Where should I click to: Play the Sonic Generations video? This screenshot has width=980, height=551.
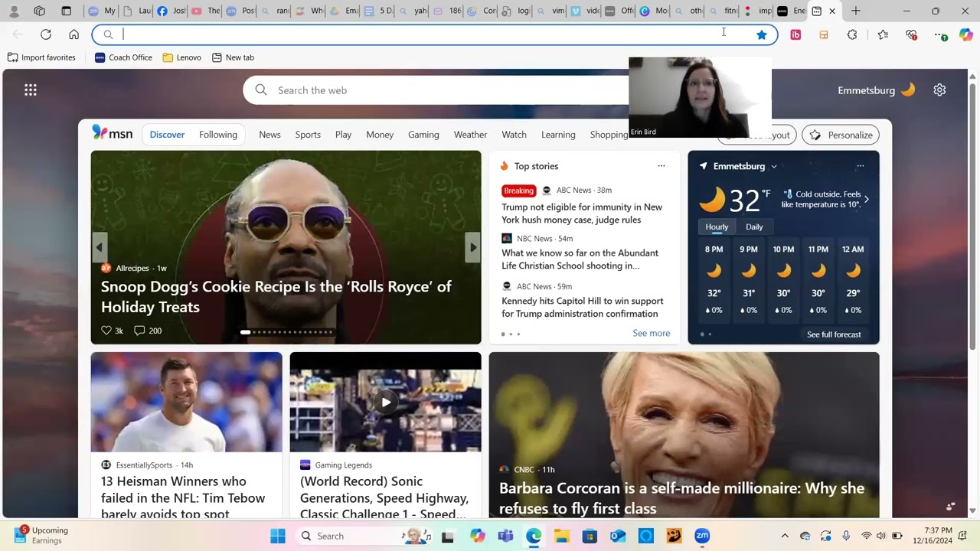[386, 402]
